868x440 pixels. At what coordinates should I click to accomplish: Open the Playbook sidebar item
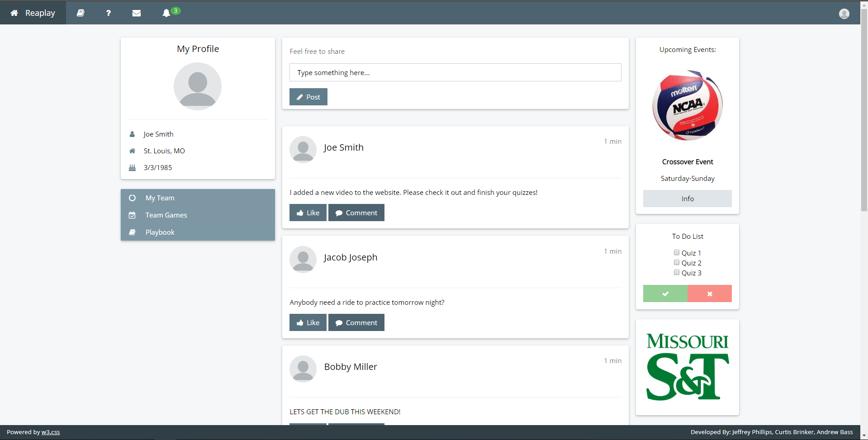pyautogui.click(x=198, y=232)
